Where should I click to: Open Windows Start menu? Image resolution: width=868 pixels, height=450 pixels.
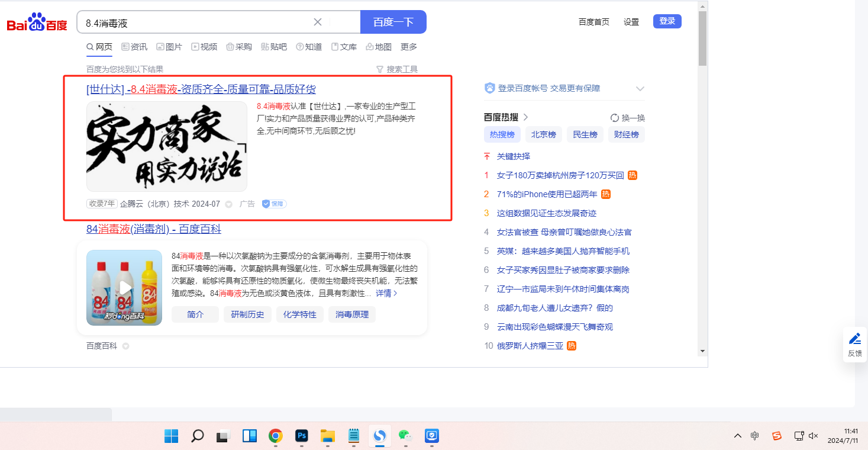pos(172,436)
